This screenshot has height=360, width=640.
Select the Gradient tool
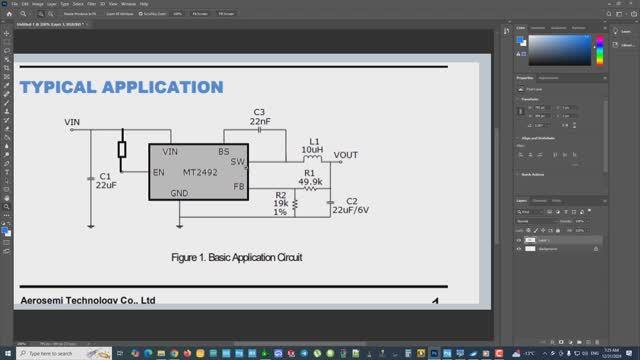point(7,137)
